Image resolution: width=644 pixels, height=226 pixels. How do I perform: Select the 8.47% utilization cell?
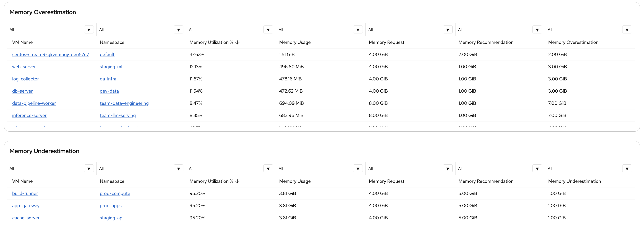point(196,103)
